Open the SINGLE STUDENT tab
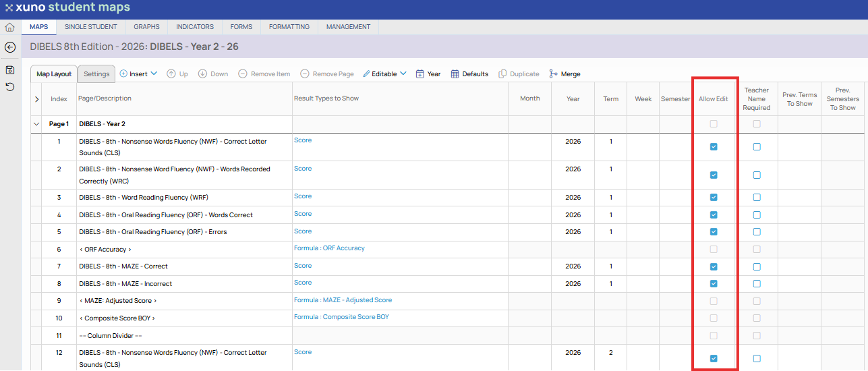 tap(91, 27)
